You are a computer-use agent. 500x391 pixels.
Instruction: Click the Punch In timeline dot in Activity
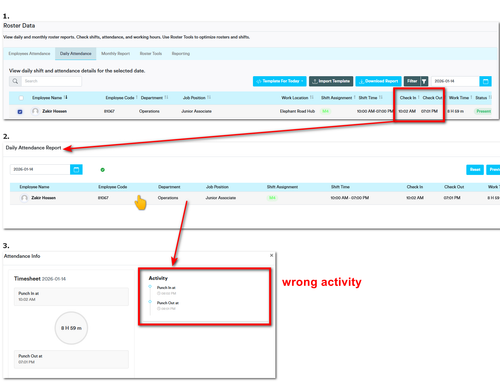[150, 286]
